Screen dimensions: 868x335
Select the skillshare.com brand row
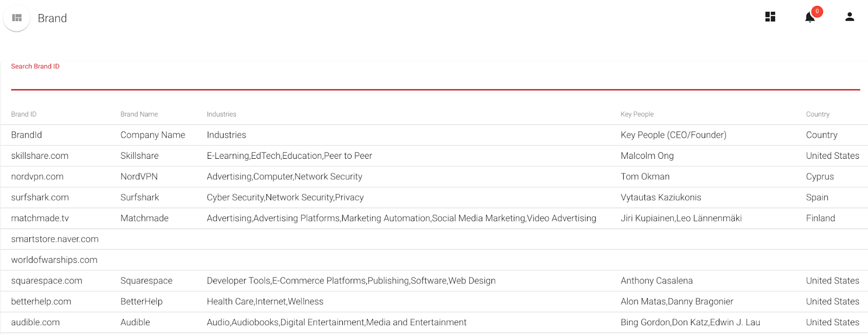434,156
